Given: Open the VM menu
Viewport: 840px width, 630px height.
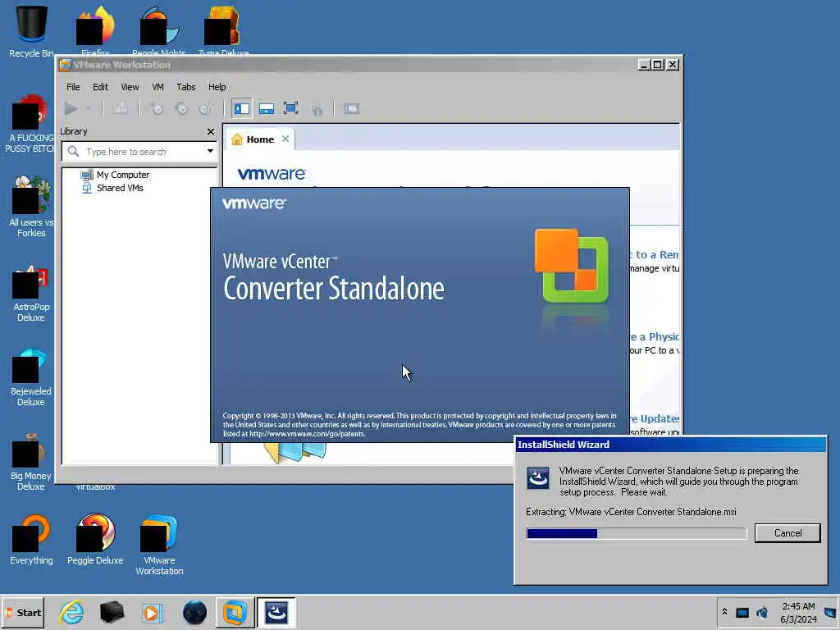Looking at the screenshot, I should pyautogui.click(x=157, y=87).
